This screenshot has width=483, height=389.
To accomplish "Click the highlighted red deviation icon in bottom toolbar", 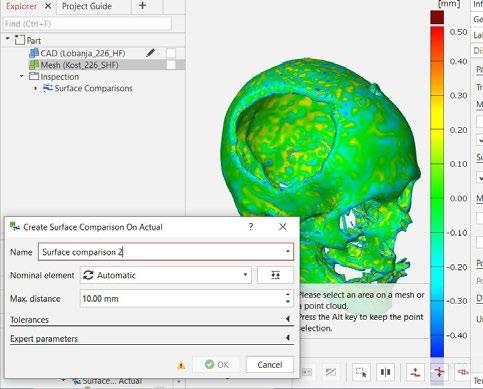I will [439, 372].
